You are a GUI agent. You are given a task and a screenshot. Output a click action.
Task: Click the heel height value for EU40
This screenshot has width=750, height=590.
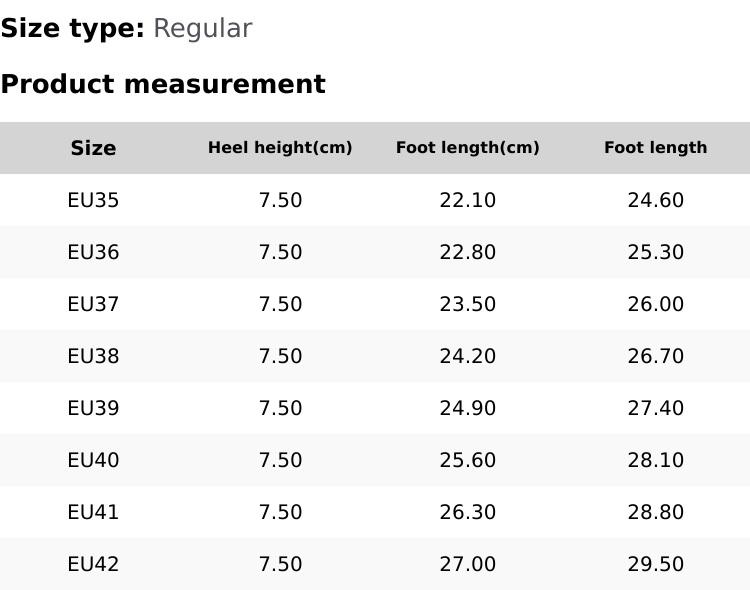(x=280, y=460)
